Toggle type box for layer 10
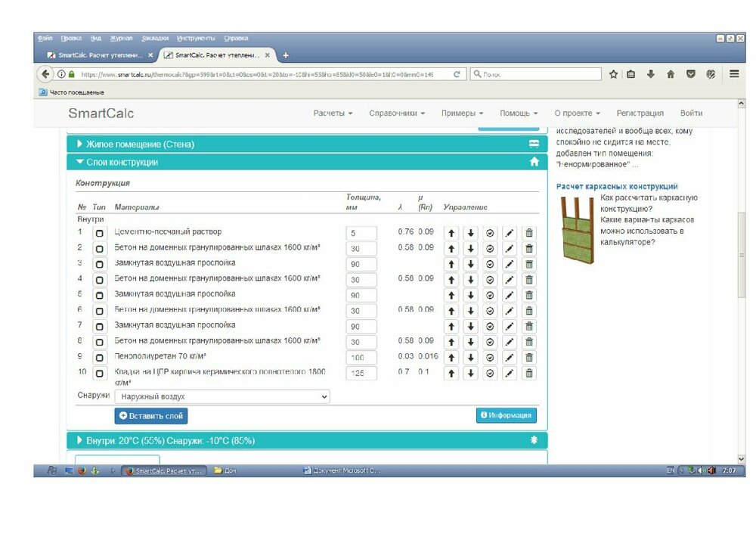756x534 pixels. (99, 374)
